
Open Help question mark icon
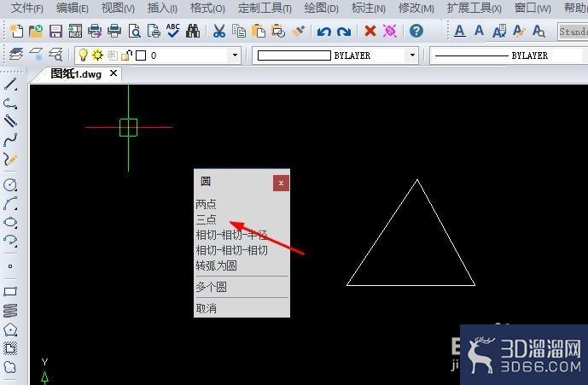(x=416, y=31)
